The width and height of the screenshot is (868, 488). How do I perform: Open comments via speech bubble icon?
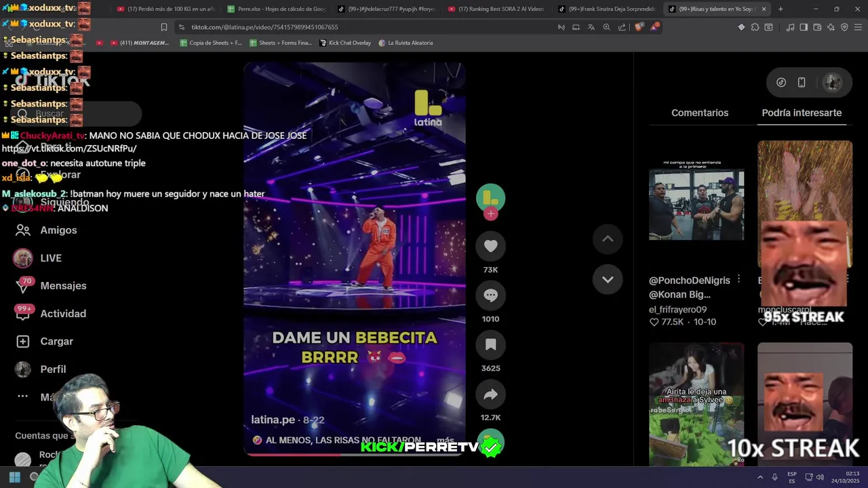pyautogui.click(x=490, y=296)
